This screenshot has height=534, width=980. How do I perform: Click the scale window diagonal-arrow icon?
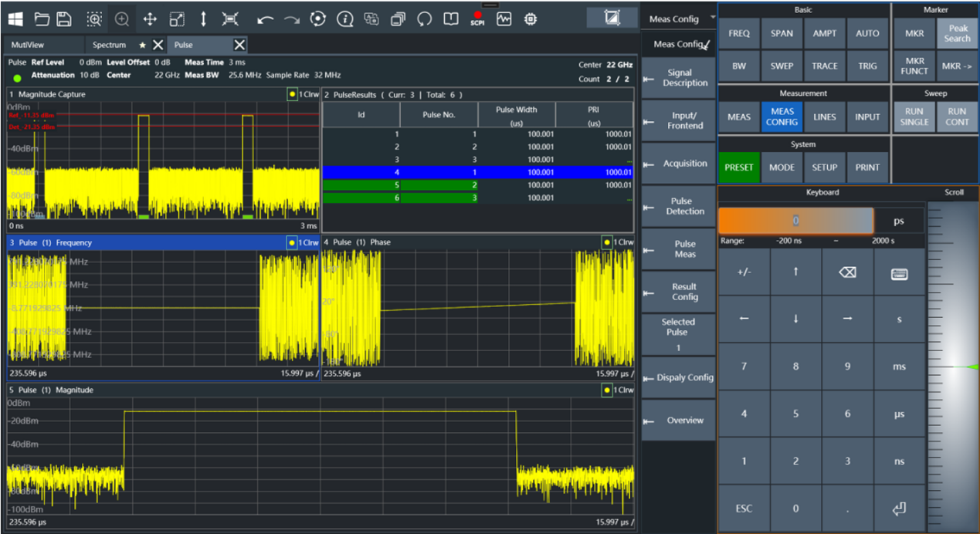coord(177,19)
